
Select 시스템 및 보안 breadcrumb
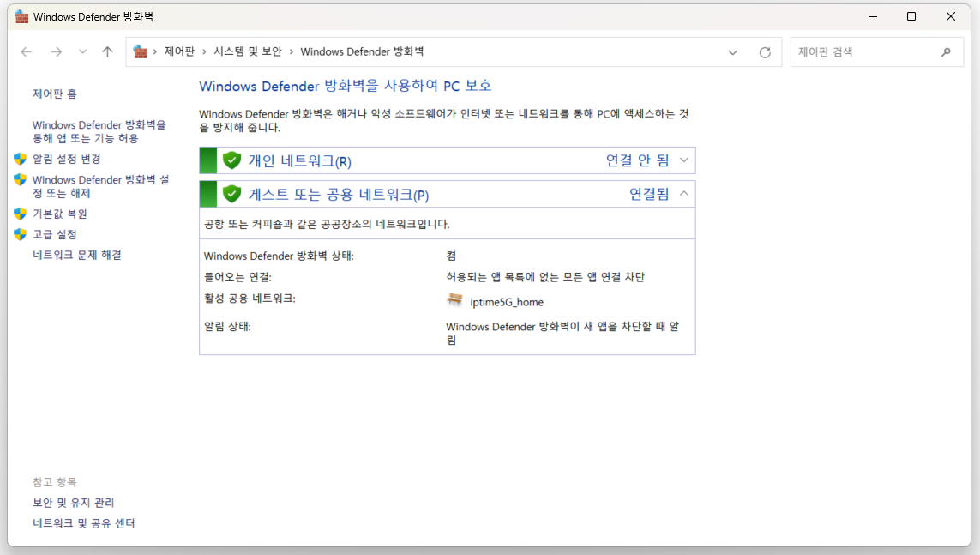(x=248, y=51)
